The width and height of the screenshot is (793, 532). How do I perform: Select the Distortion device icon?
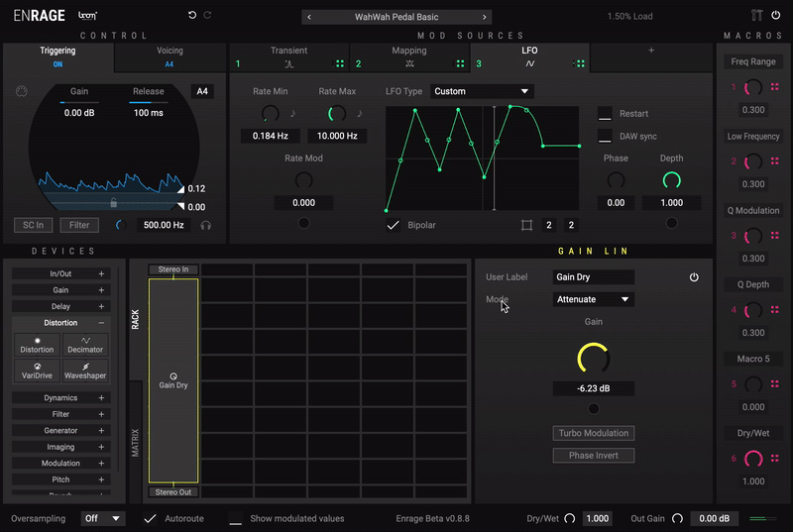coord(38,345)
